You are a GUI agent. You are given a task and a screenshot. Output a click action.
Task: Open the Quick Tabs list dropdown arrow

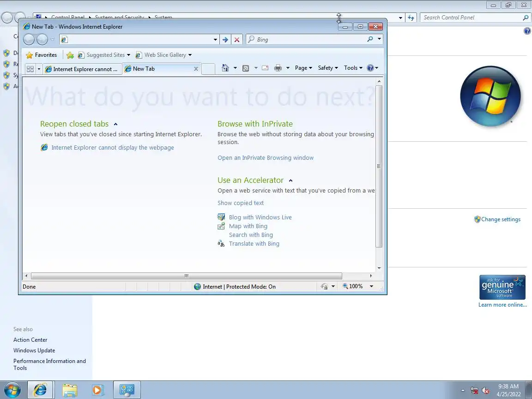39,69
